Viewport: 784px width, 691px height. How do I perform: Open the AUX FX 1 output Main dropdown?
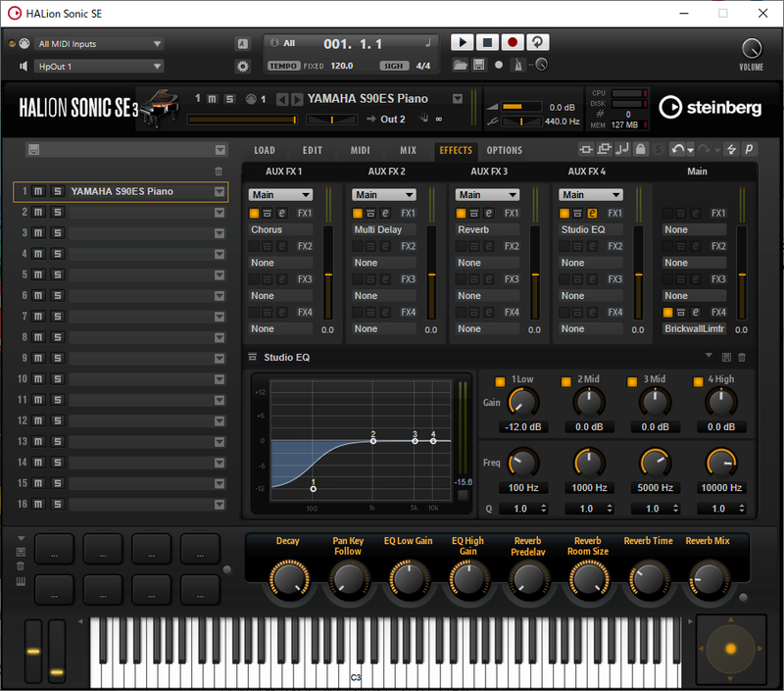click(280, 195)
